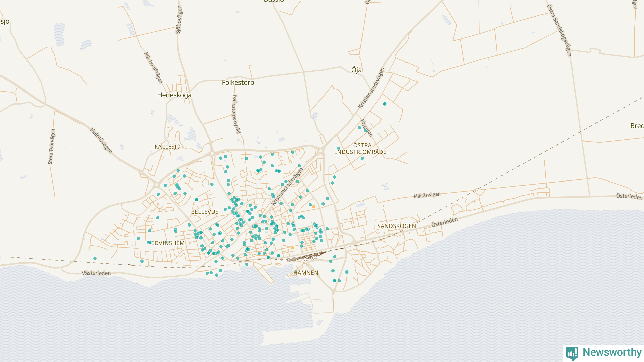Click the SANDSKOGEN district label
644x362 pixels.
pyautogui.click(x=396, y=226)
